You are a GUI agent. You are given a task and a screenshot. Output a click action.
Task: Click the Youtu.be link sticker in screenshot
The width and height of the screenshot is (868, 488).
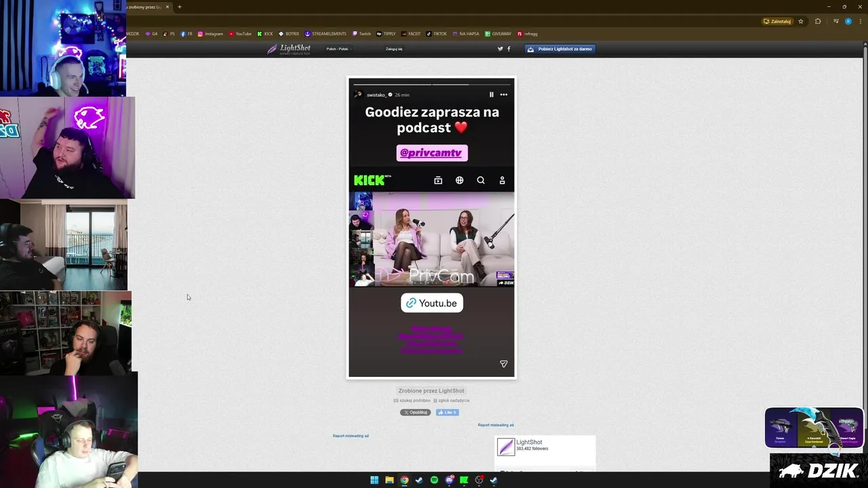coord(432,303)
